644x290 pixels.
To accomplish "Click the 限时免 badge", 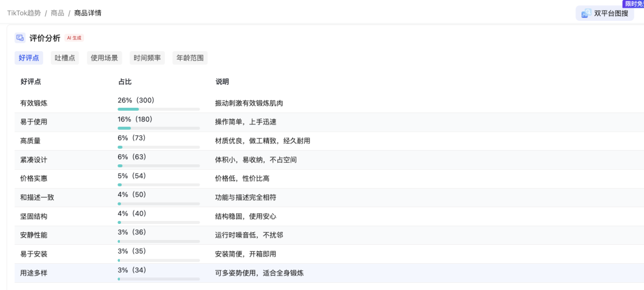I will 634,4.
